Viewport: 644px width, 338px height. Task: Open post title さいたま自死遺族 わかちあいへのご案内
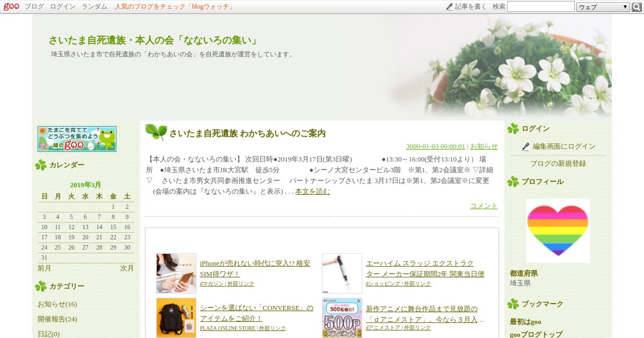click(247, 134)
